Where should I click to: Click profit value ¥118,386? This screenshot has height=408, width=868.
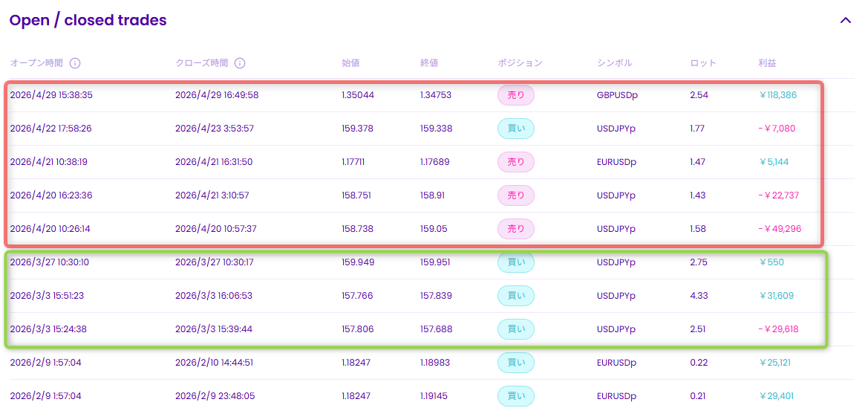(777, 95)
